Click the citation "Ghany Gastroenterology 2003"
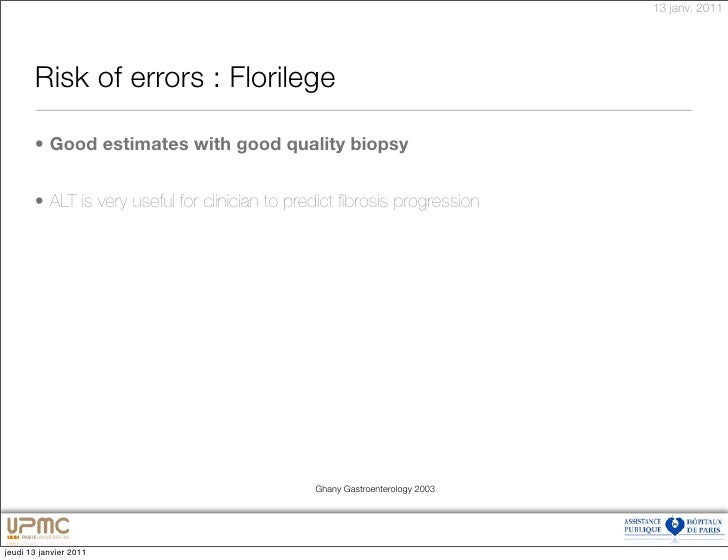This screenshot has width=728, height=560. click(375, 489)
